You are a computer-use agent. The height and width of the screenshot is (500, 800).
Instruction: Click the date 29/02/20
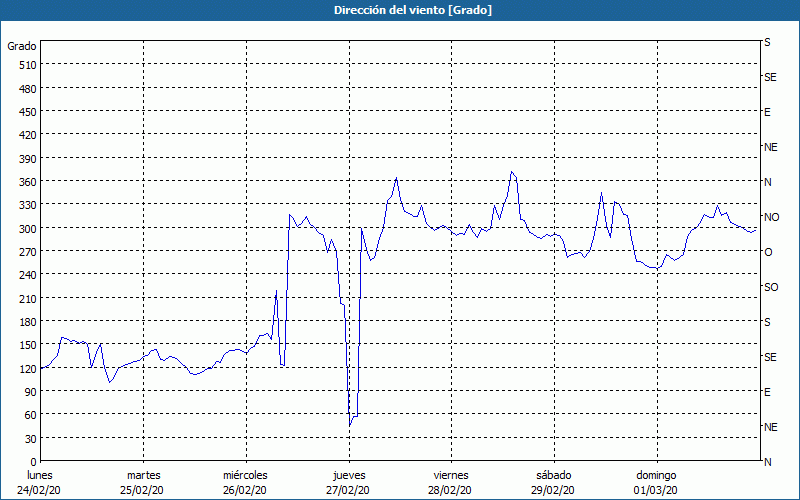tap(553, 490)
